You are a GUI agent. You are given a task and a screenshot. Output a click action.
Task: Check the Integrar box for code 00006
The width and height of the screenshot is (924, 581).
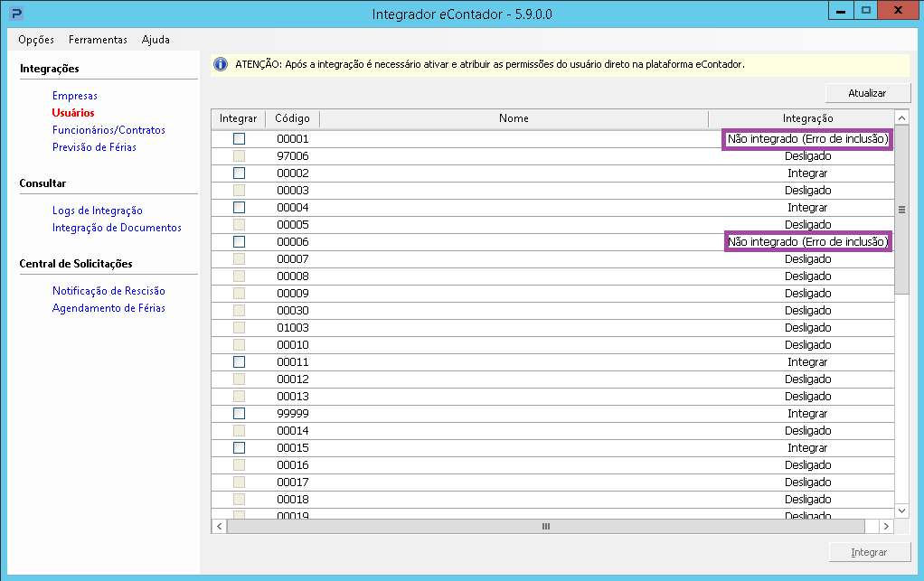point(240,241)
